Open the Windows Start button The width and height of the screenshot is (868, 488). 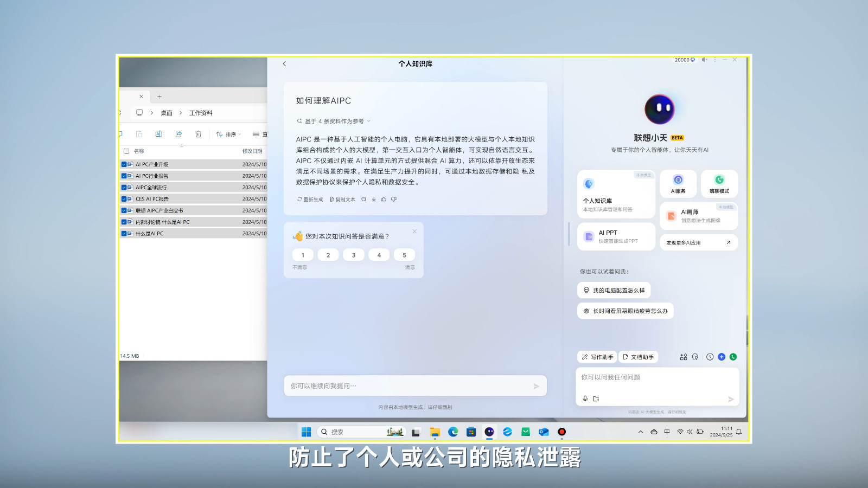(x=307, y=432)
